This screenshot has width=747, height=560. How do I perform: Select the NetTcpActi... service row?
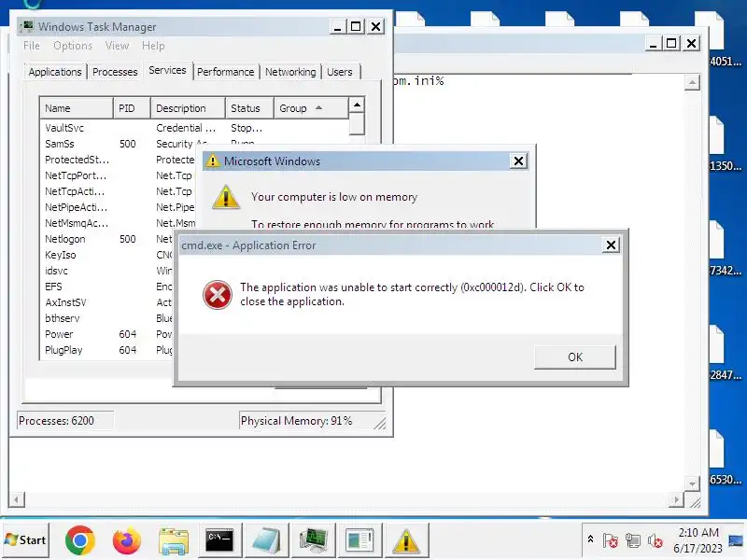pyautogui.click(x=118, y=191)
